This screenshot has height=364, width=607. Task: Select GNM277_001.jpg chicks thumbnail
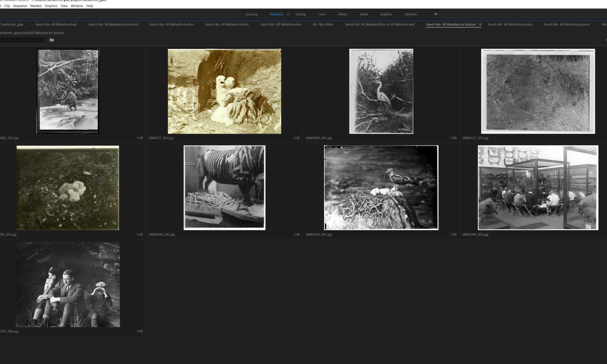pos(225,91)
